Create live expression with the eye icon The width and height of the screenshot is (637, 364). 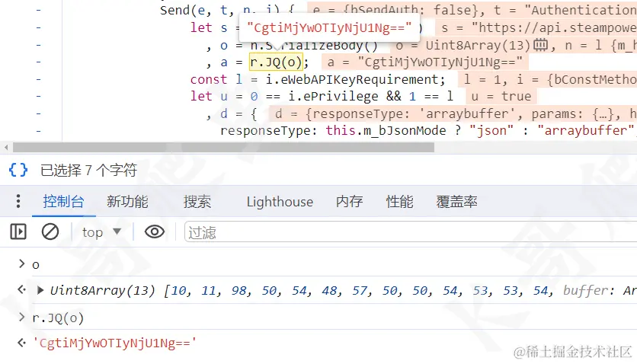coord(155,232)
